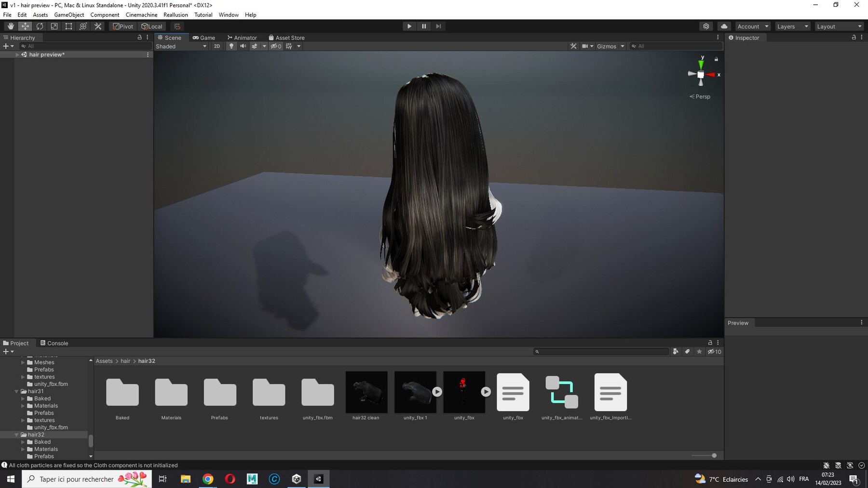
Task: Expand unity_fbx 1 asset arrow
Action: [437, 392]
